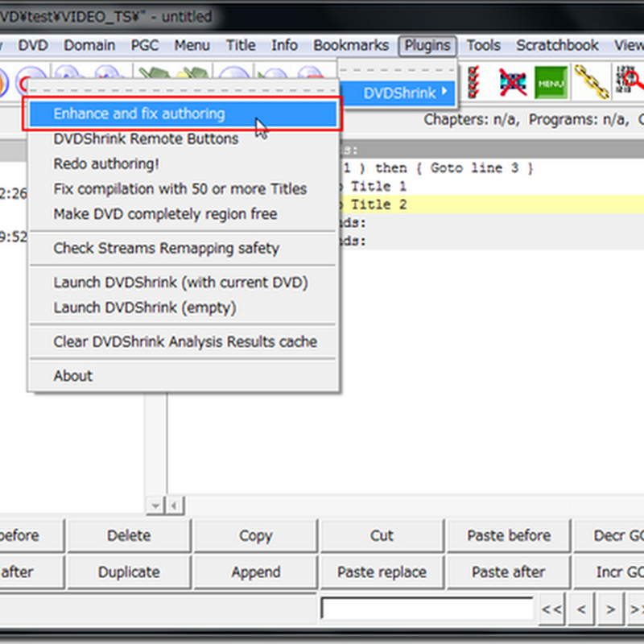644x644 pixels.
Task: Select the Title 1 command line
Action: 491,187
